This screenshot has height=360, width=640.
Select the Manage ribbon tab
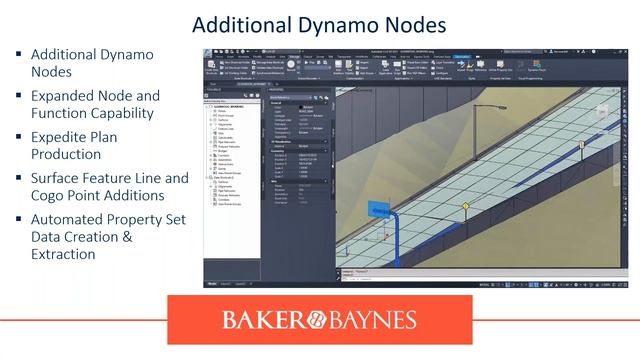[x=294, y=57]
